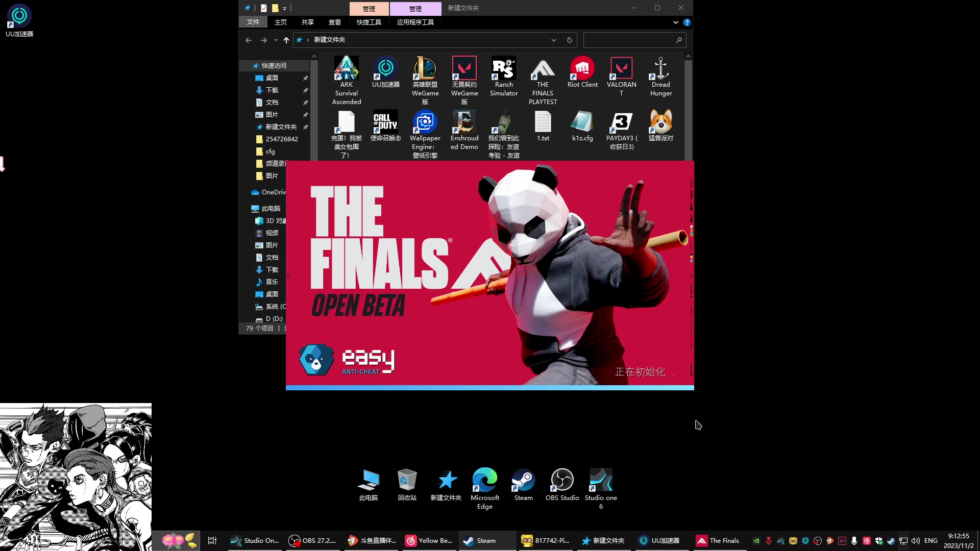Open 完蛋！我被美女包围了 shortcut
The width and height of the screenshot is (980, 551).
347,134
